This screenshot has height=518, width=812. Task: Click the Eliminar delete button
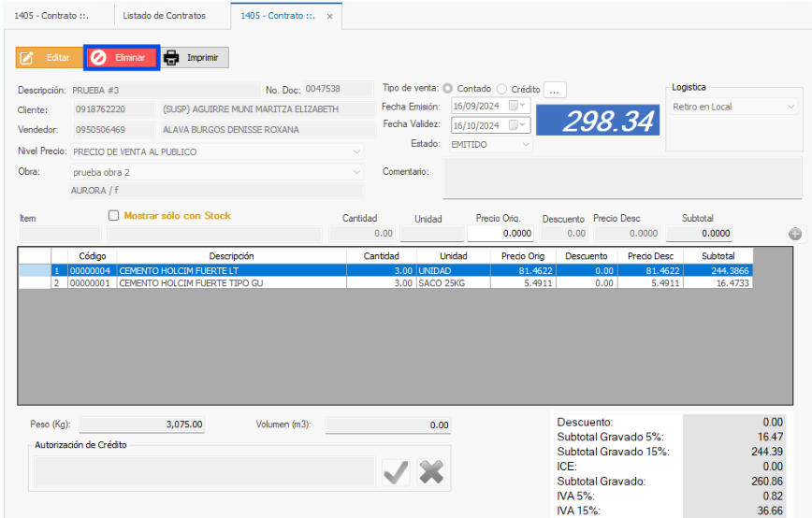(121, 58)
